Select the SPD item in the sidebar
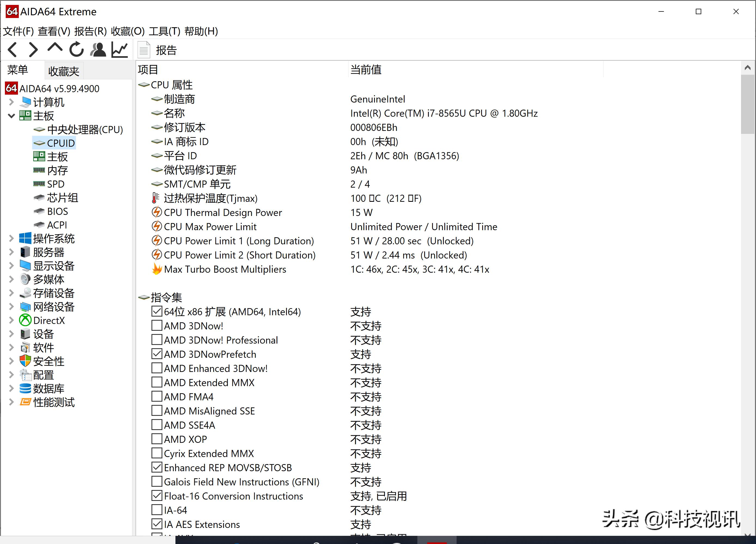The height and width of the screenshot is (544, 756). coord(55,184)
